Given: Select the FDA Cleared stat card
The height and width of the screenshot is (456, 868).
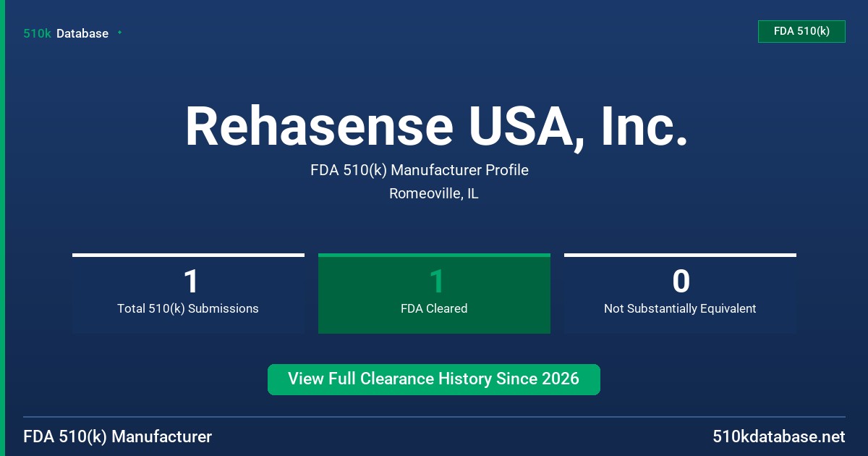Looking at the screenshot, I should coord(434,293).
